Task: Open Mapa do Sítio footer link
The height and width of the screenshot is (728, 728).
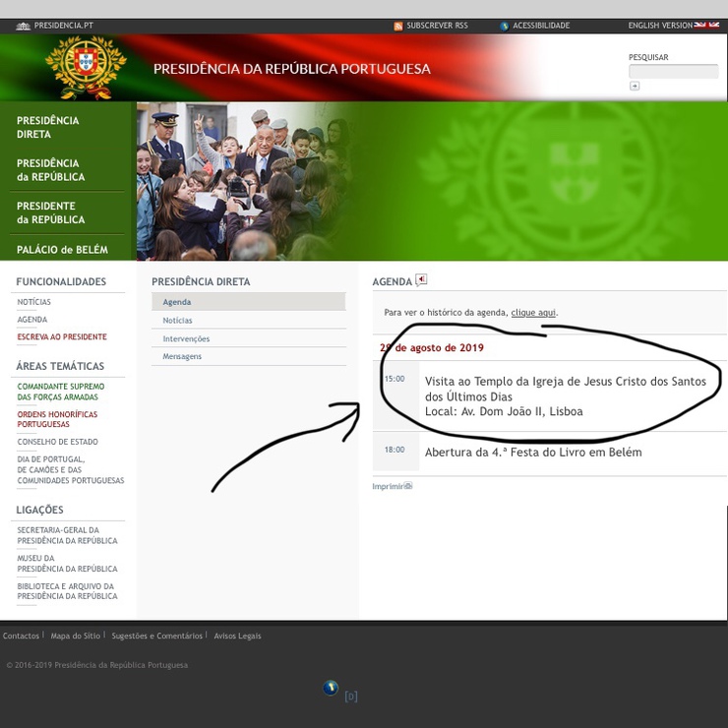Action: 75,636
